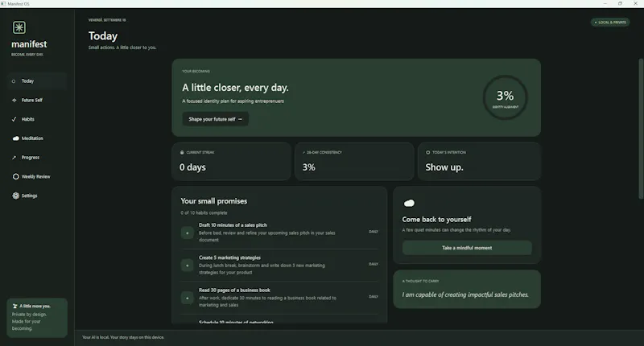Click the date label above the Today title

click(107, 19)
